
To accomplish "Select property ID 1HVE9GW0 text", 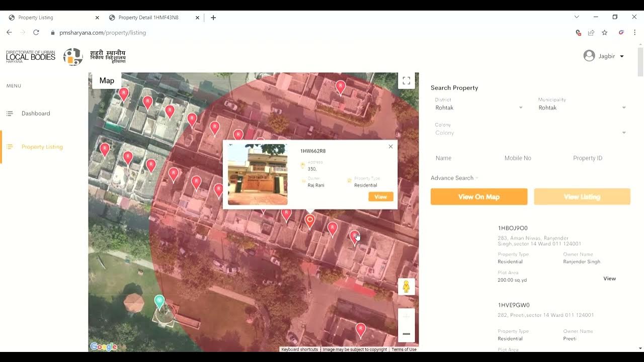I will (514, 305).
